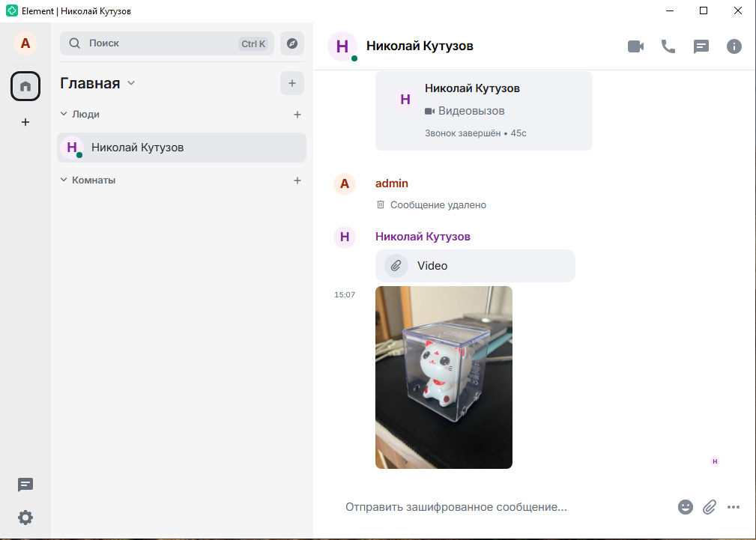
Task: Expand the Главная dropdown menu
Action: point(131,83)
